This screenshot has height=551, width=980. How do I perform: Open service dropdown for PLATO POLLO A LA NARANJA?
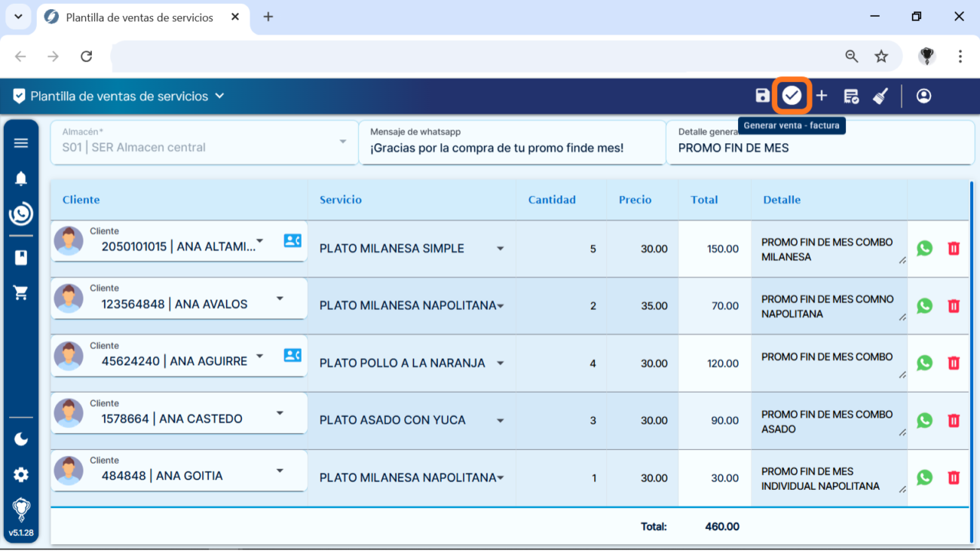(x=500, y=363)
